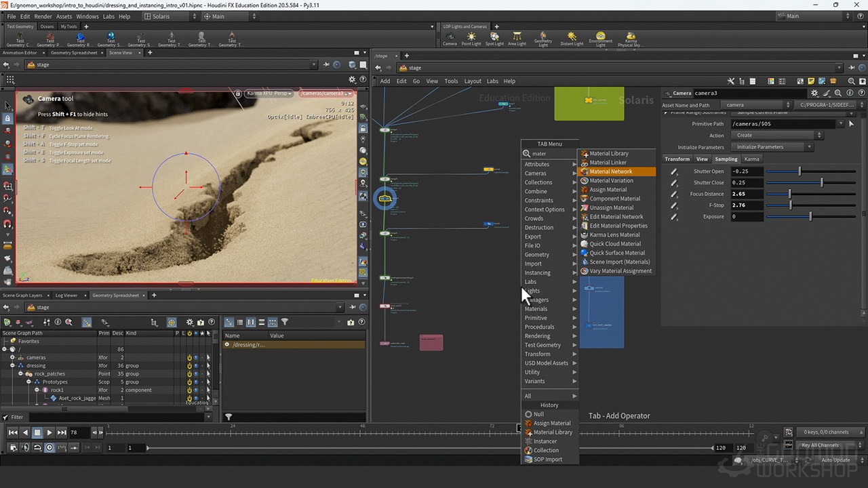Toggle activation icon next to the dressing prim

(x=190, y=366)
